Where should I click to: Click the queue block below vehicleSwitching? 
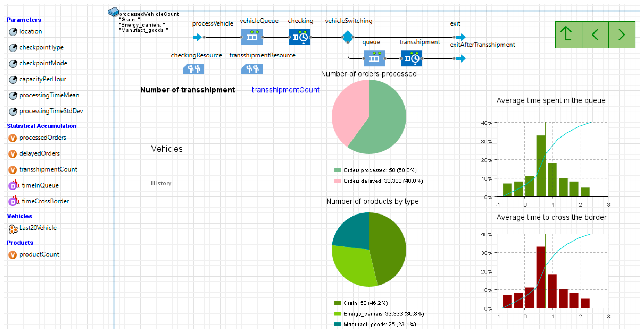[x=374, y=58]
